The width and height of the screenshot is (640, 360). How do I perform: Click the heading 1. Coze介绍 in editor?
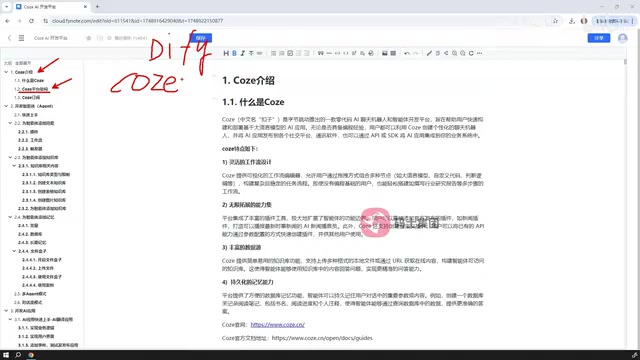[x=248, y=80]
